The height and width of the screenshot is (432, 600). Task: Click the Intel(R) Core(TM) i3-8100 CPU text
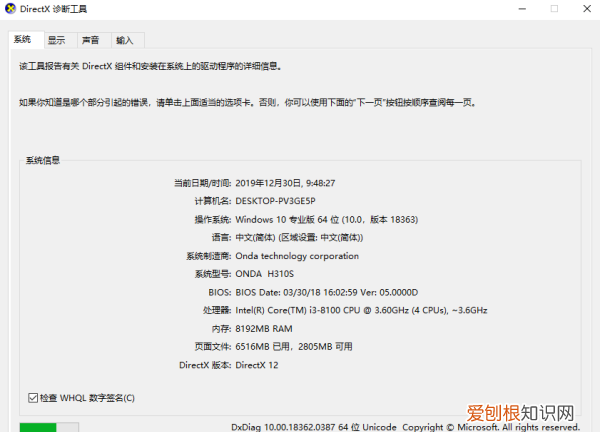[x=361, y=310]
